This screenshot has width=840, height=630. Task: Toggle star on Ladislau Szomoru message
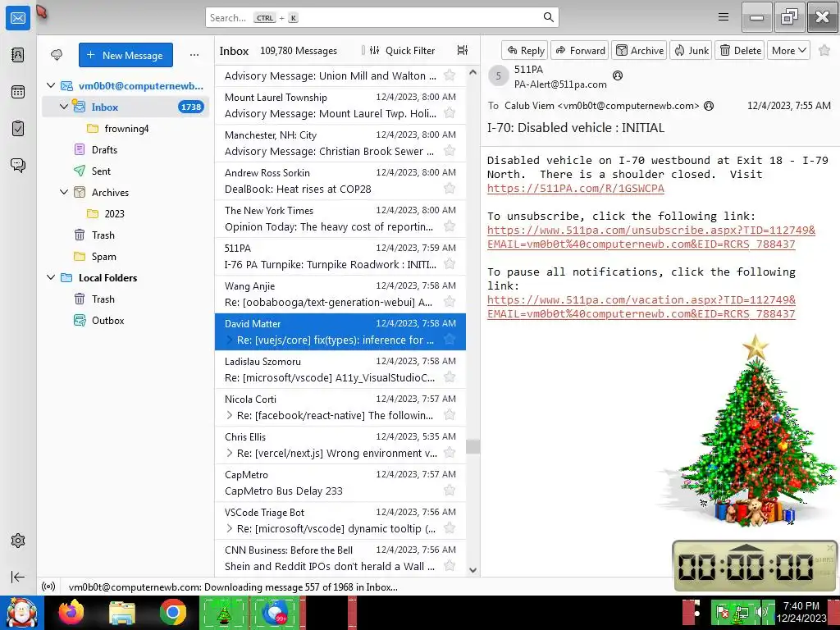pos(450,377)
